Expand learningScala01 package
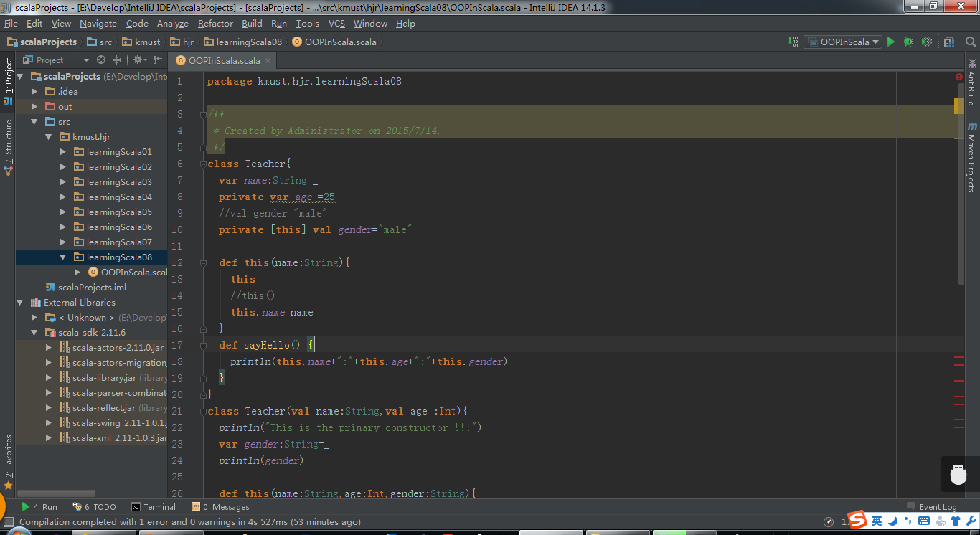Image resolution: width=980 pixels, height=535 pixels. click(63, 151)
